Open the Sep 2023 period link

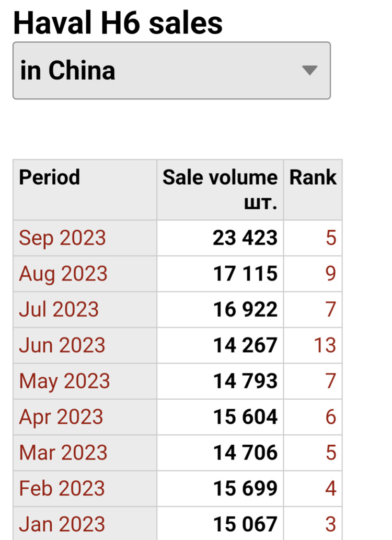tap(62, 238)
